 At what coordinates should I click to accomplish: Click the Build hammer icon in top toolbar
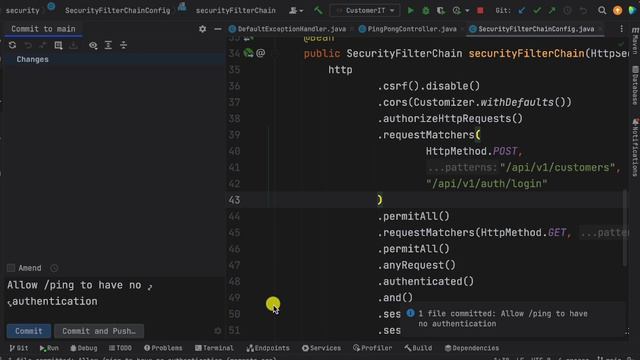[318, 10]
